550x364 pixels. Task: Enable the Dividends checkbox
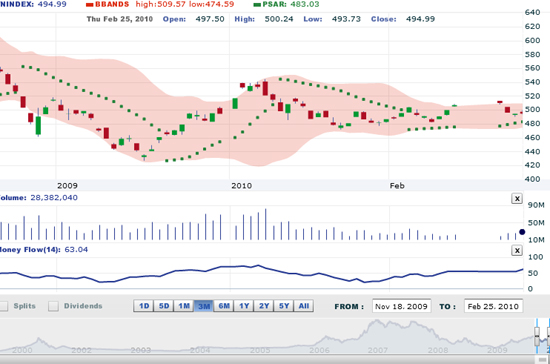[53, 306]
